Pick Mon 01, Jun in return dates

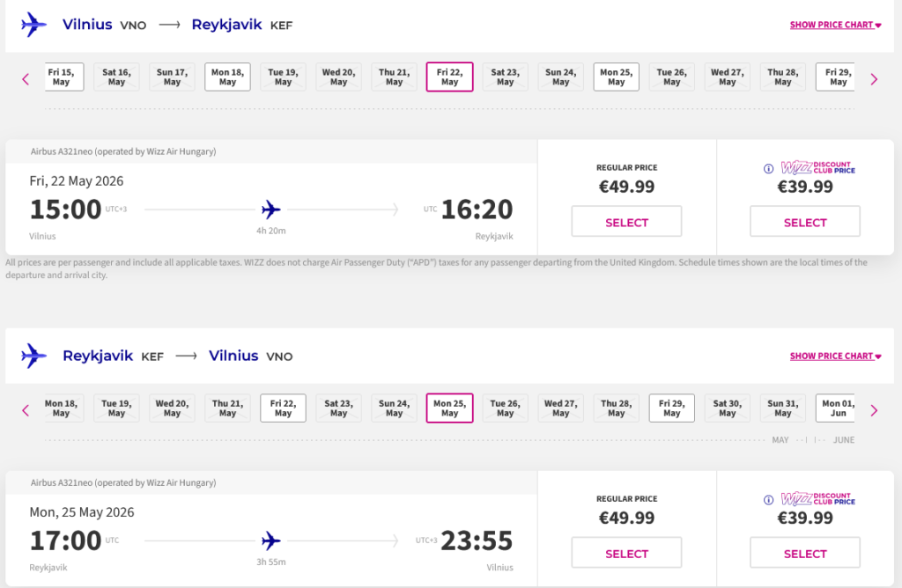[836, 408]
